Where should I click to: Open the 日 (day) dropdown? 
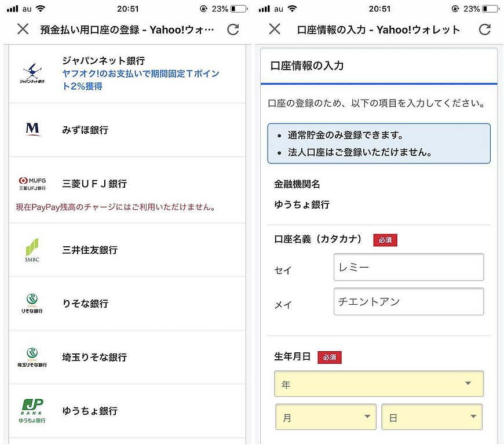pos(432,417)
